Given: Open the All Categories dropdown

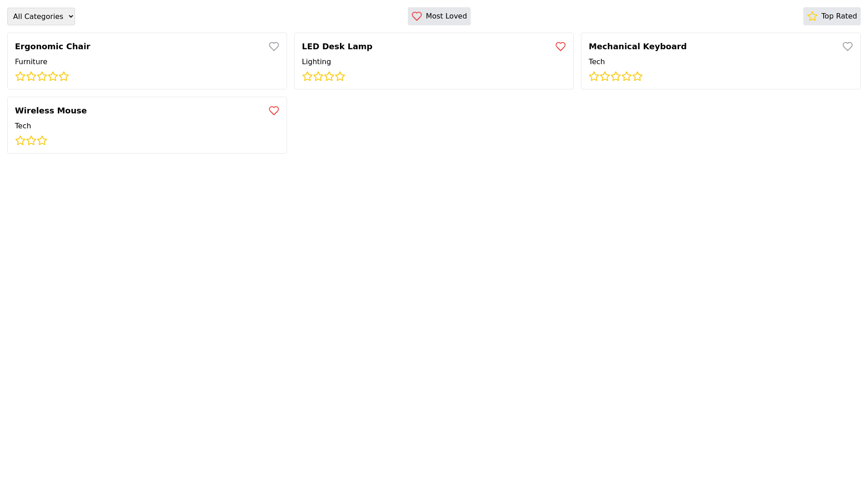Looking at the screenshot, I should click(41, 16).
